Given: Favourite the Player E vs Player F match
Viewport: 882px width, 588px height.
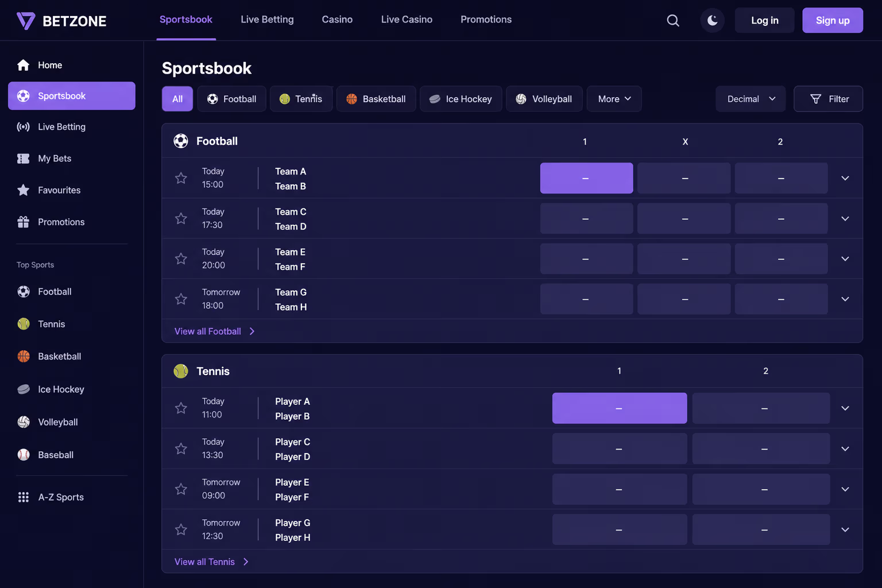Looking at the screenshot, I should pyautogui.click(x=181, y=489).
